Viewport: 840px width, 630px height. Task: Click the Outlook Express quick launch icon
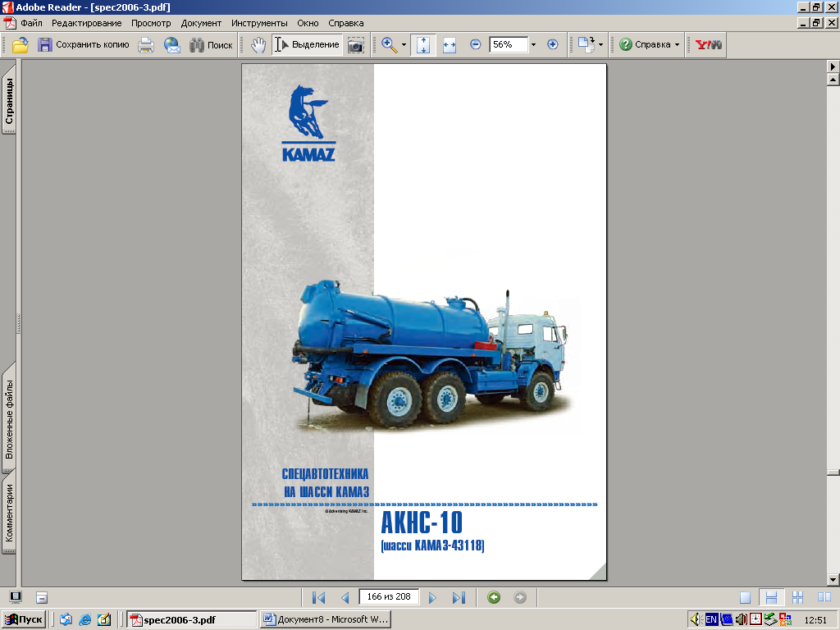[x=66, y=620]
